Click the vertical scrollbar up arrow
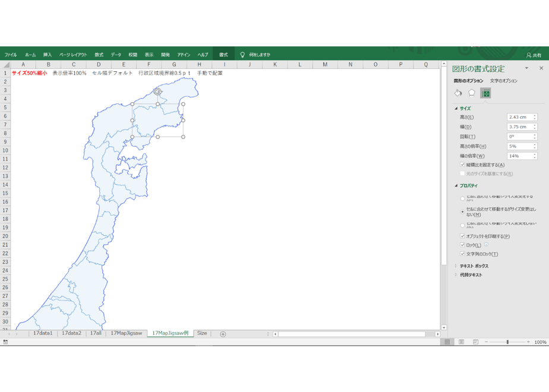The width and height of the screenshot is (549, 392). pyautogui.click(x=444, y=64)
